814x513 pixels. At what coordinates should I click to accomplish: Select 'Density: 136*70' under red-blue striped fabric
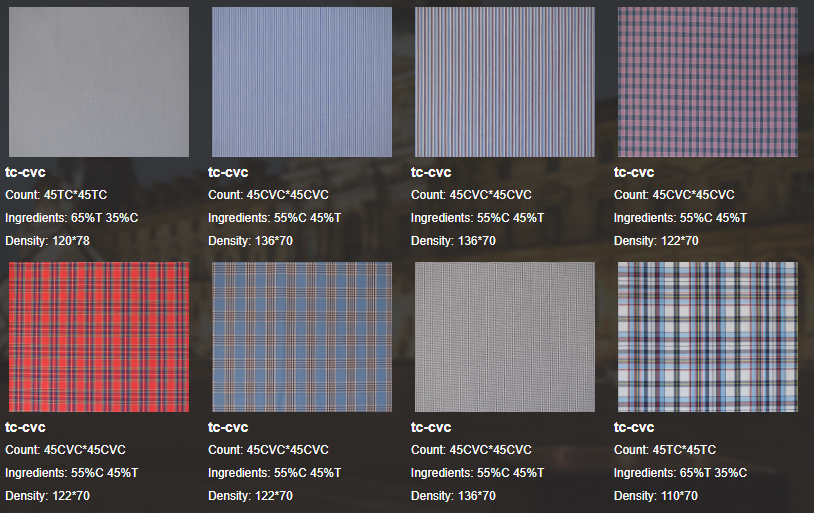coord(453,241)
